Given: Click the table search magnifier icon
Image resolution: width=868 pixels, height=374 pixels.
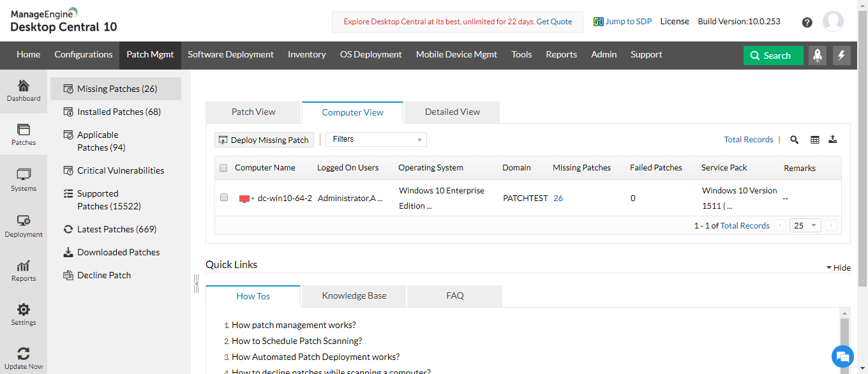Looking at the screenshot, I should [x=795, y=140].
